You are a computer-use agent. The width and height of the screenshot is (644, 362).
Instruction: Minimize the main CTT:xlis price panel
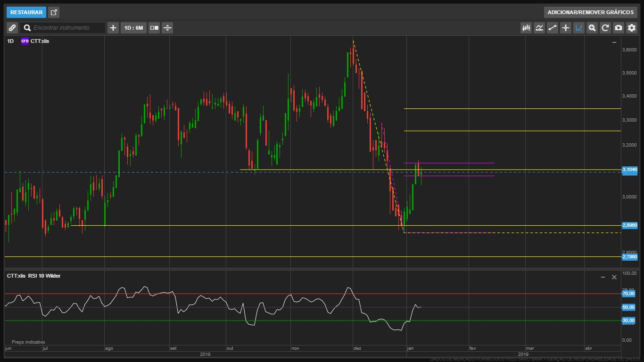614,42
